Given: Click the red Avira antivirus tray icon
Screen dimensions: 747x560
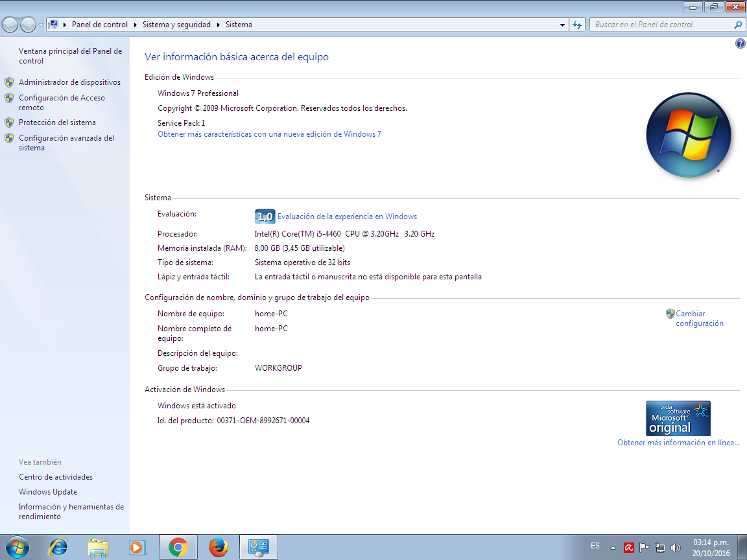Looking at the screenshot, I should (629, 548).
